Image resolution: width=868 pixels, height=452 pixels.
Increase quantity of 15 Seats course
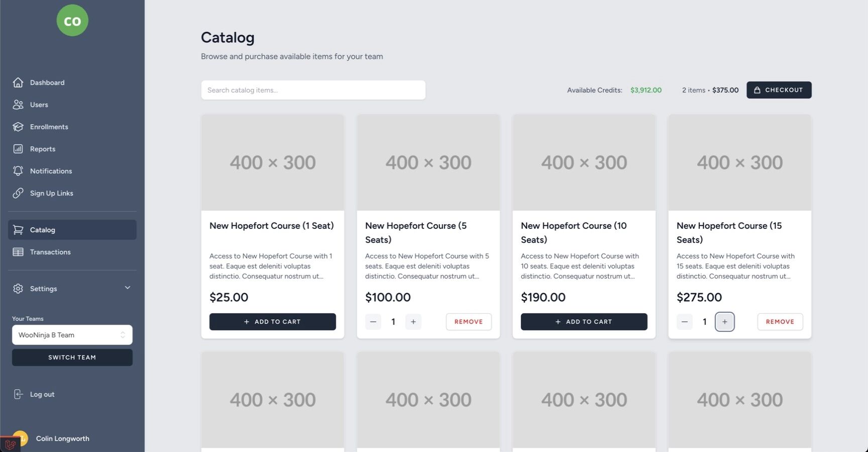click(724, 322)
